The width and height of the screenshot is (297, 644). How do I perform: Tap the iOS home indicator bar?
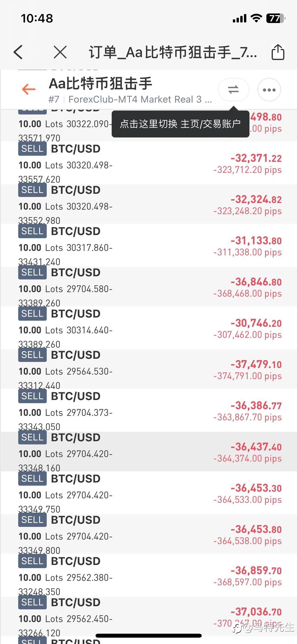pos(148,636)
